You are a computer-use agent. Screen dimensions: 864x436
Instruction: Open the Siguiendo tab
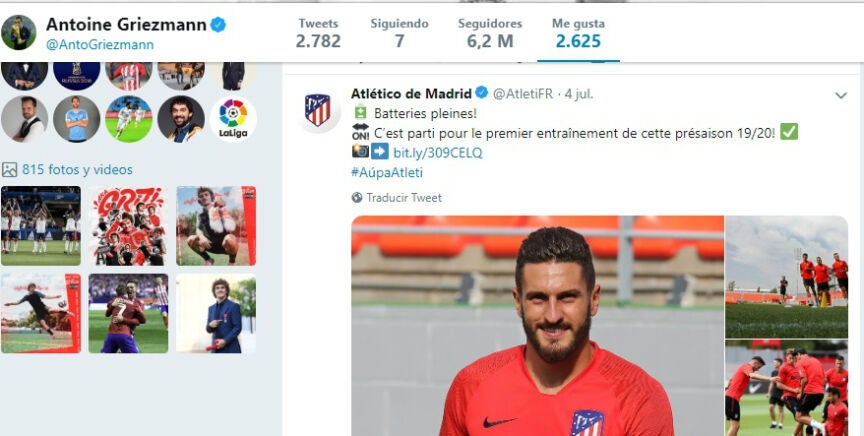click(x=399, y=33)
